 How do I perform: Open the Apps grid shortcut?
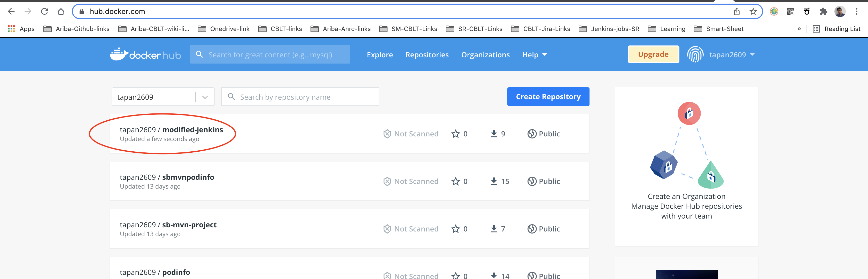click(21, 29)
